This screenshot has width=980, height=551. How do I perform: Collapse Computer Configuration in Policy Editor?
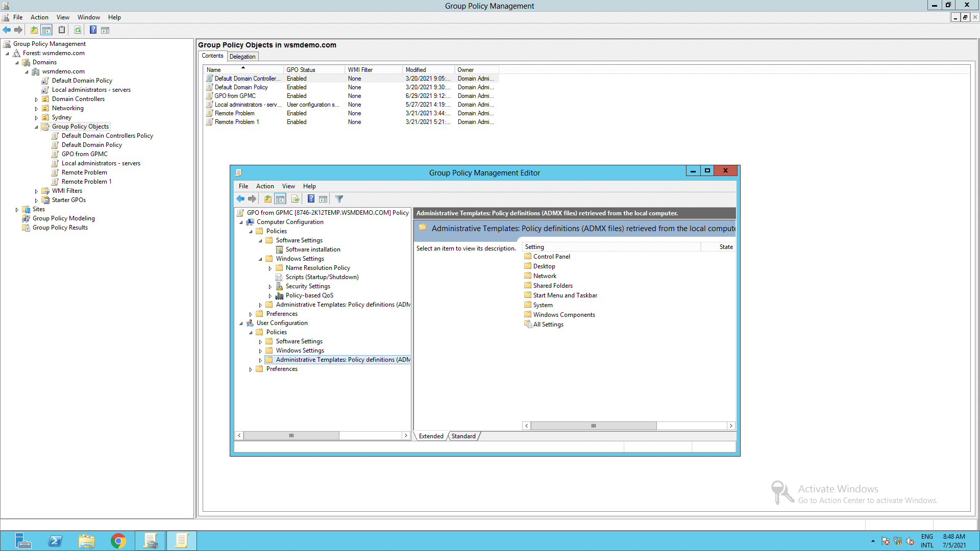[241, 222]
